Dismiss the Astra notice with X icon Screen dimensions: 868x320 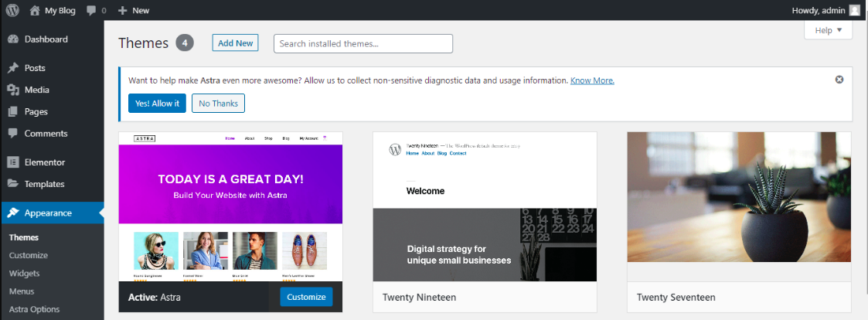point(839,80)
